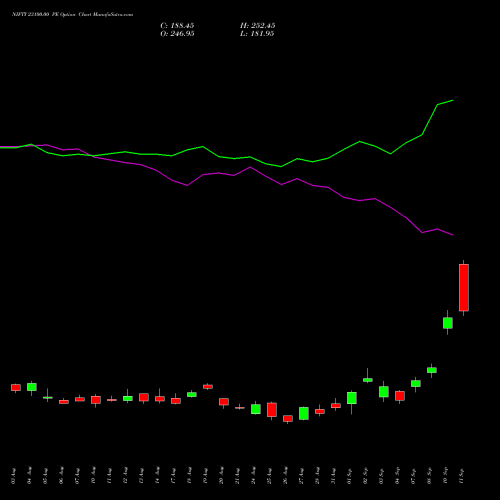Click the end point of the purple indicator line

click(x=453, y=235)
